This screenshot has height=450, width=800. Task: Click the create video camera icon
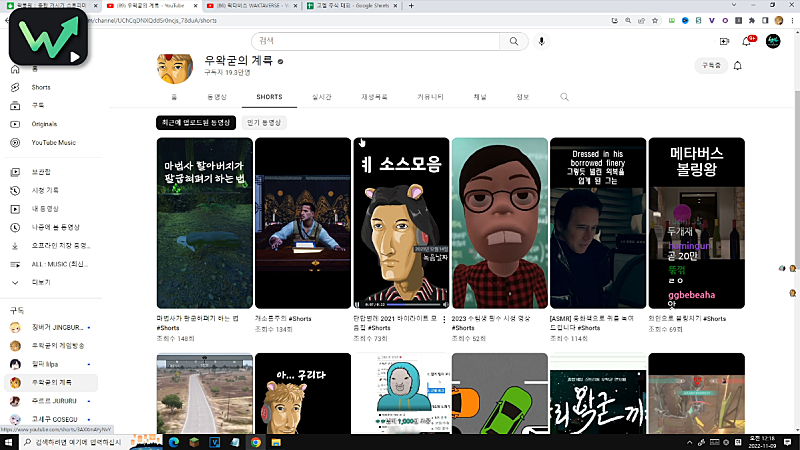click(x=724, y=41)
